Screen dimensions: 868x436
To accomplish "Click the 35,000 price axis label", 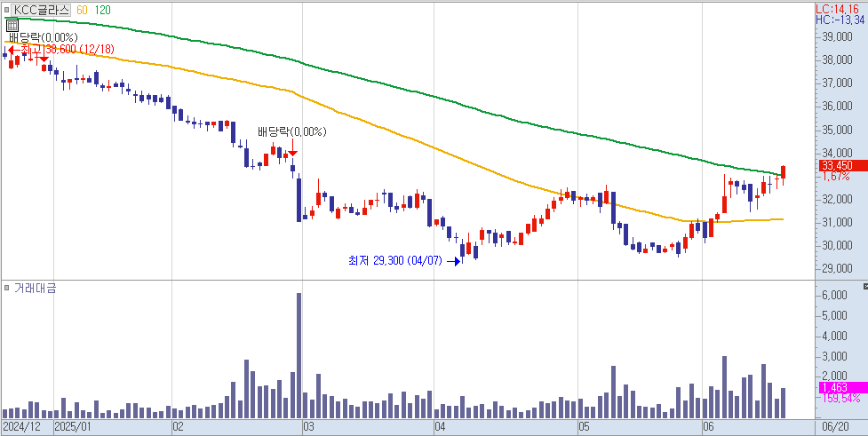I will pos(836,130).
